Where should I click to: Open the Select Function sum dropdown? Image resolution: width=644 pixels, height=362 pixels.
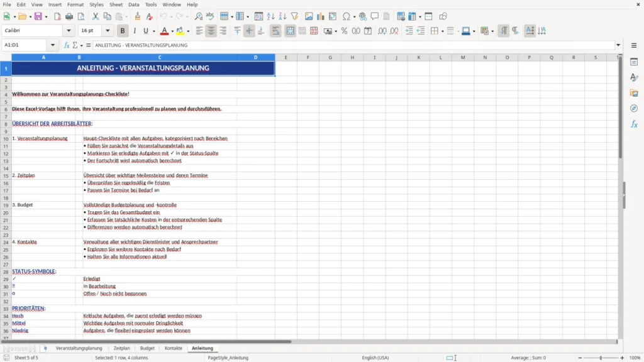coord(81,45)
